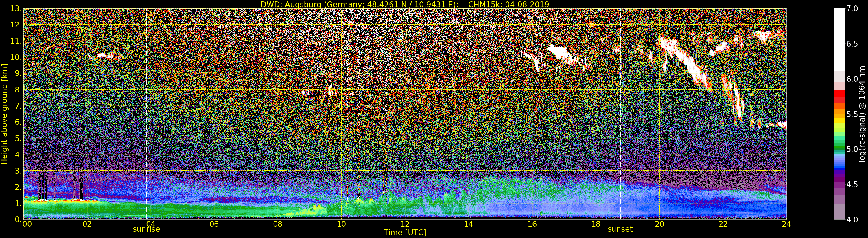Click the 3 km tick on the height axis
The image size is (868, 238).
[x=18, y=171]
